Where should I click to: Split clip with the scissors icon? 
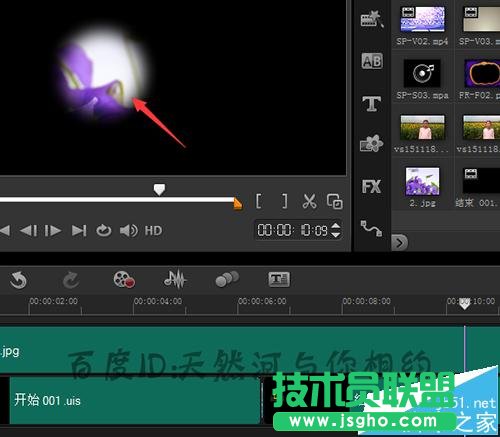[x=309, y=201]
